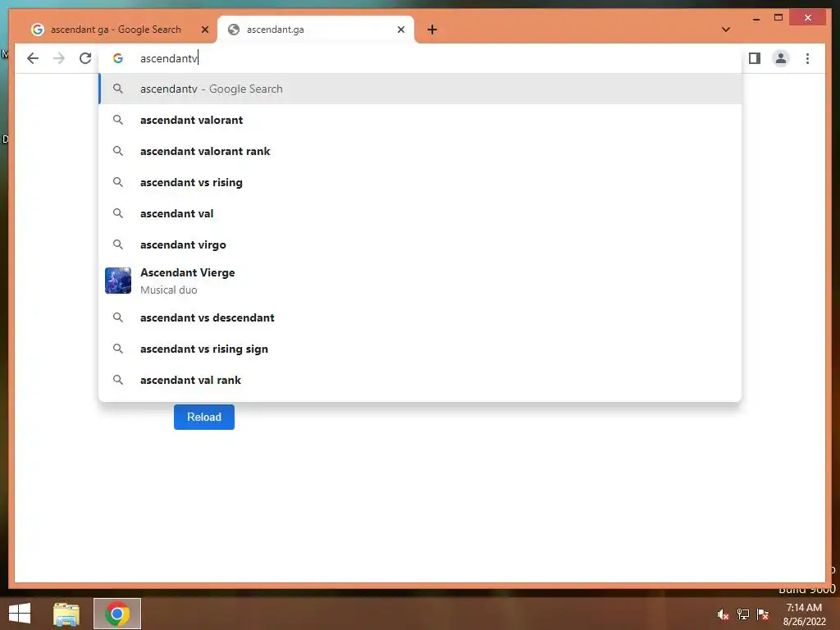Open the network tray icon
Screen dimensions: 840x630
coord(743,614)
